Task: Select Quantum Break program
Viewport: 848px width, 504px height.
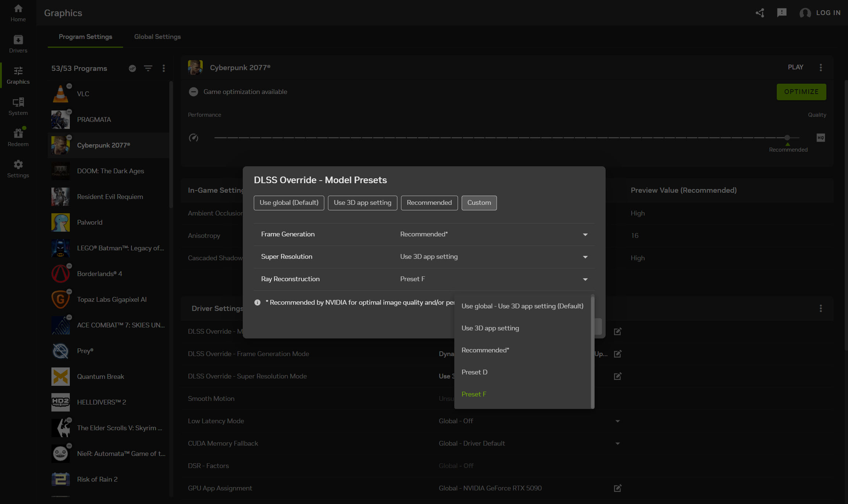Action: [108, 377]
